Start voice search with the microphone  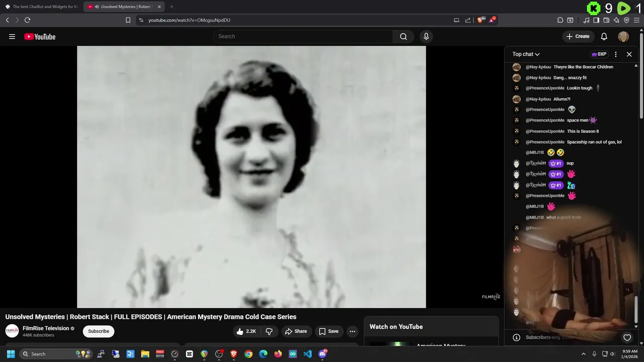[426, 36]
